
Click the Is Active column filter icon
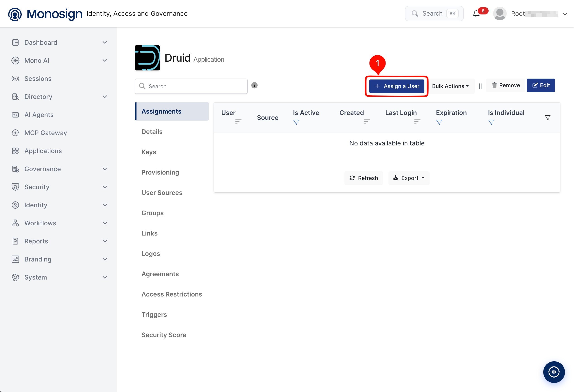[296, 122]
